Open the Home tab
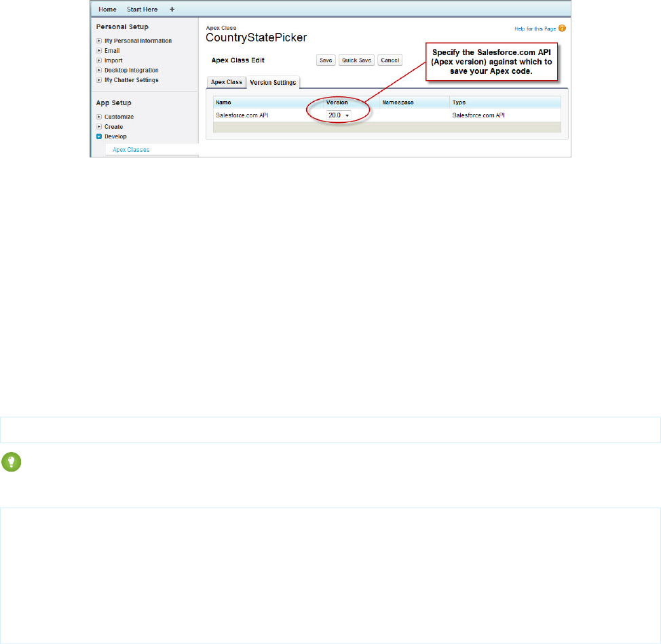Viewport: 661px width, 644px height. [x=107, y=10]
